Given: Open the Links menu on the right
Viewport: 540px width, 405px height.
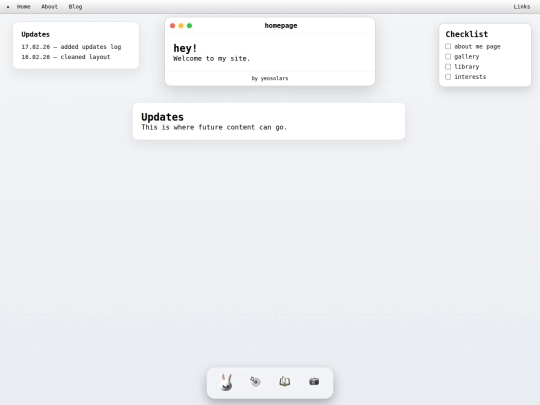Looking at the screenshot, I should pyautogui.click(x=522, y=7).
